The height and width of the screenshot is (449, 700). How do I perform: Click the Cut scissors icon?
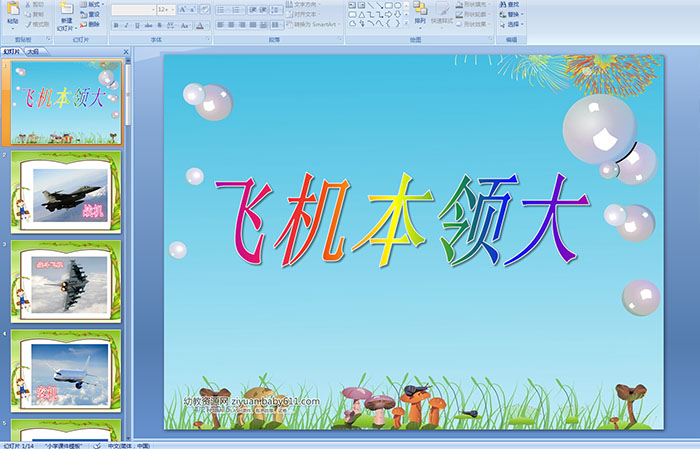point(29,4)
